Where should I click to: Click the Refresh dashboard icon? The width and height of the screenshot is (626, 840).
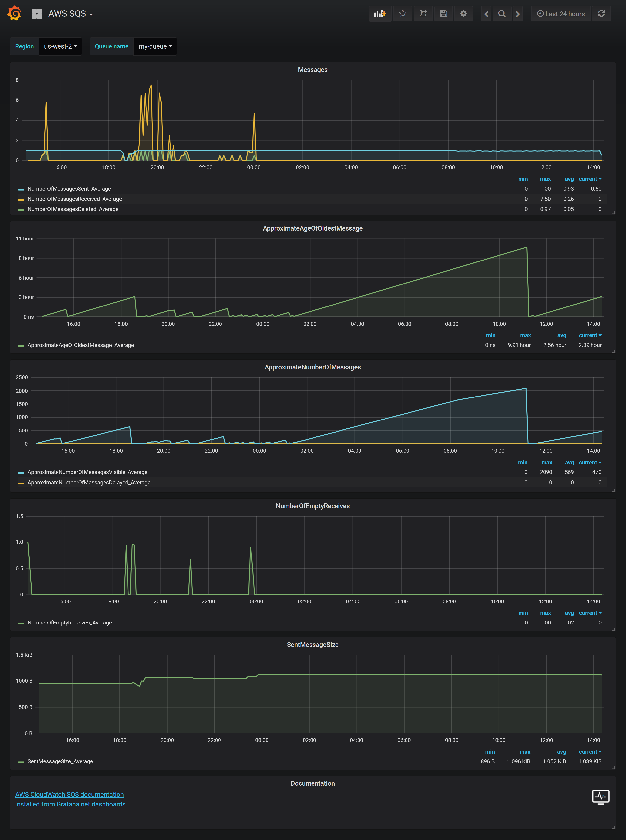(601, 14)
